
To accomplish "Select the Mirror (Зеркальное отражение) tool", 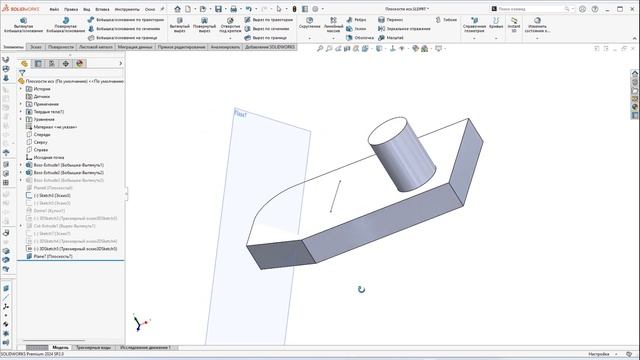I will point(404,29).
